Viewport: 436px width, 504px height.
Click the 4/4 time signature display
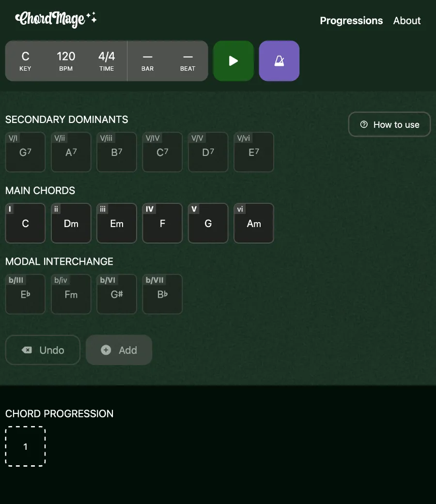pos(106,61)
